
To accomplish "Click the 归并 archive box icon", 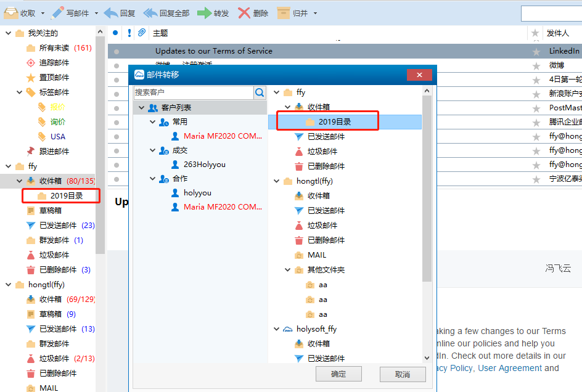I will coord(284,13).
